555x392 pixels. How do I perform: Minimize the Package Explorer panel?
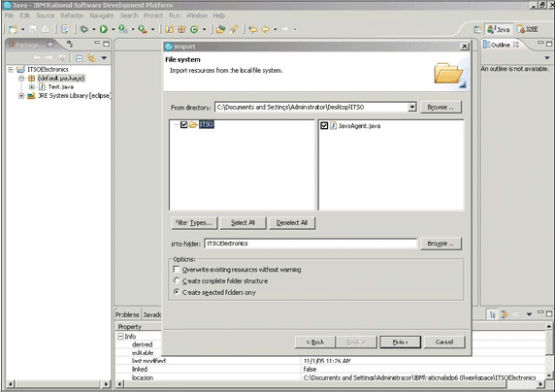[x=97, y=44]
